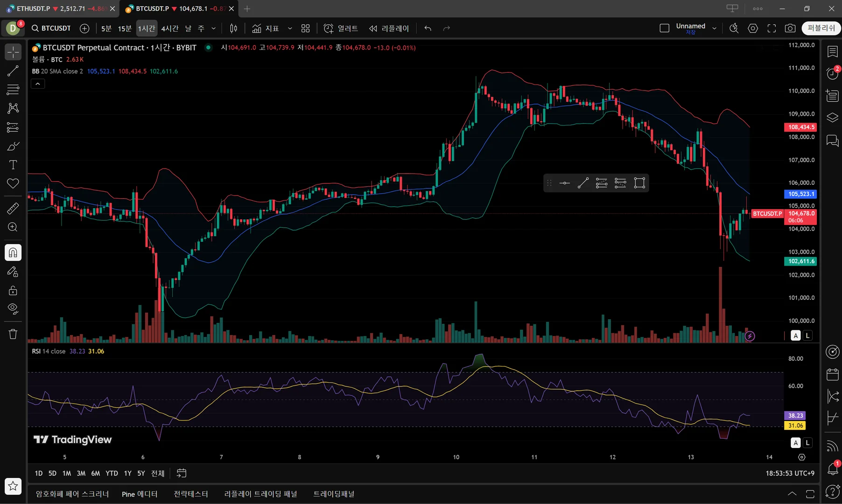The image size is (842, 504).
Task: Switch to the 주 weekly timeframe
Action: (201, 28)
